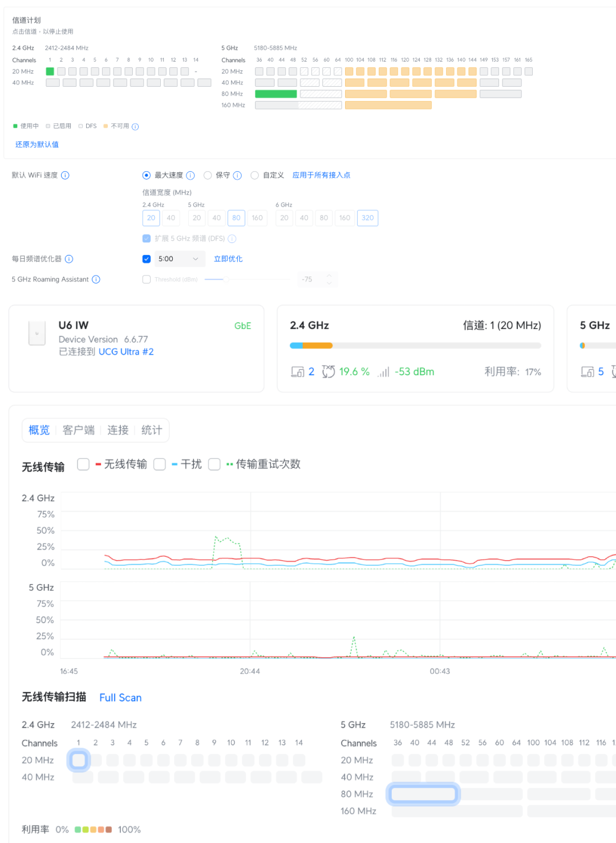Choose 160 MHz width for 5 GHz
The height and width of the screenshot is (843, 616).
click(257, 218)
